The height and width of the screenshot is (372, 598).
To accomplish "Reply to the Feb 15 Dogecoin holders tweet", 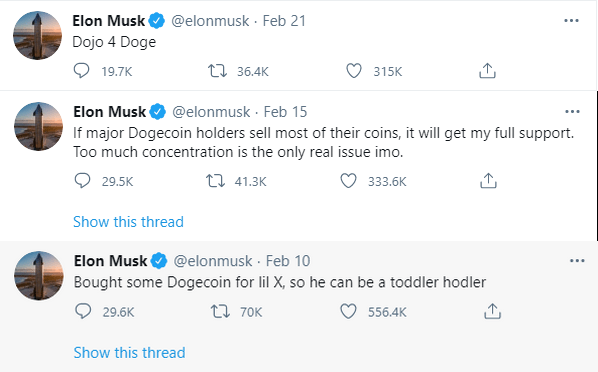I will 82,180.
